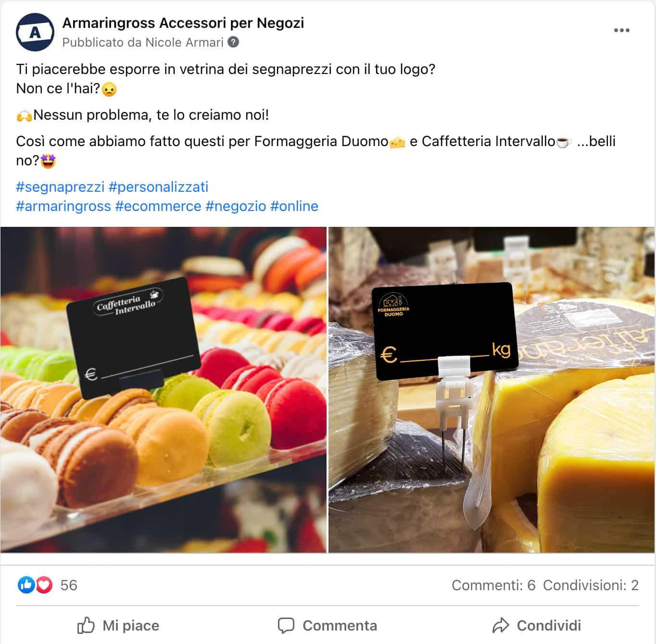Open the macarons Caffetteria Intervallo photo
This screenshot has width=656, height=644.
pyautogui.click(x=164, y=390)
